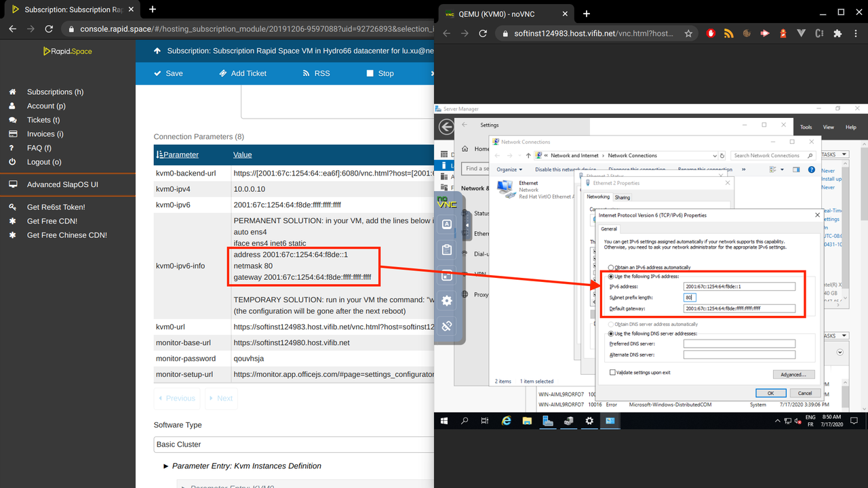Click into Preferred DNS server field
868x488 pixels.
[739, 344]
